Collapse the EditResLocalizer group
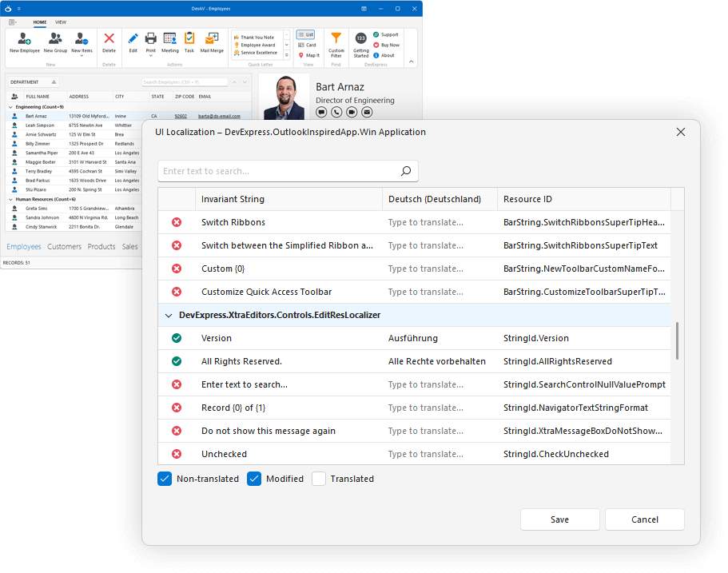Image resolution: width=728 pixels, height=573 pixels. point(169,315)
